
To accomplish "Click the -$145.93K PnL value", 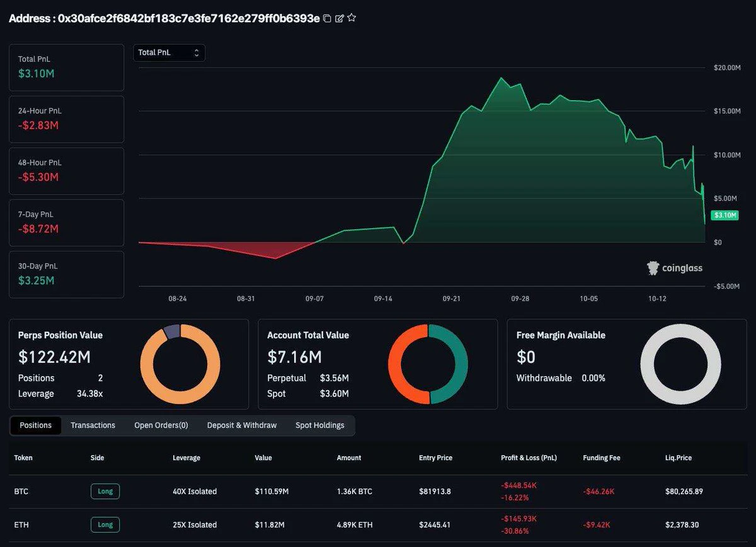I will pos(518,519).
